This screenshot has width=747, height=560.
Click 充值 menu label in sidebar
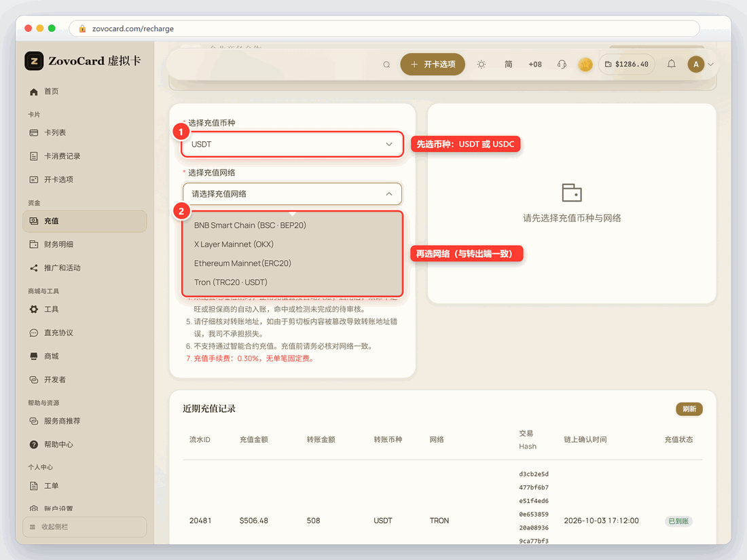(52, 221)
